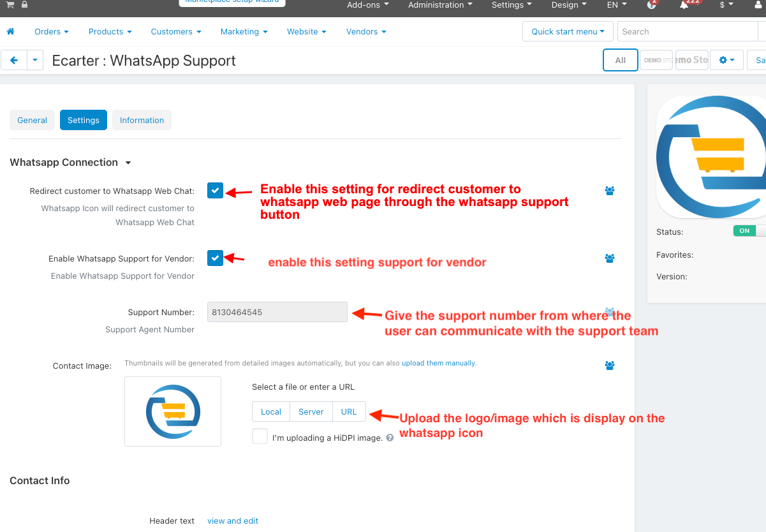The height and width of the screenshot is (532, 766).
Task: Click the Support Number input field
Action: click(277, 312)
